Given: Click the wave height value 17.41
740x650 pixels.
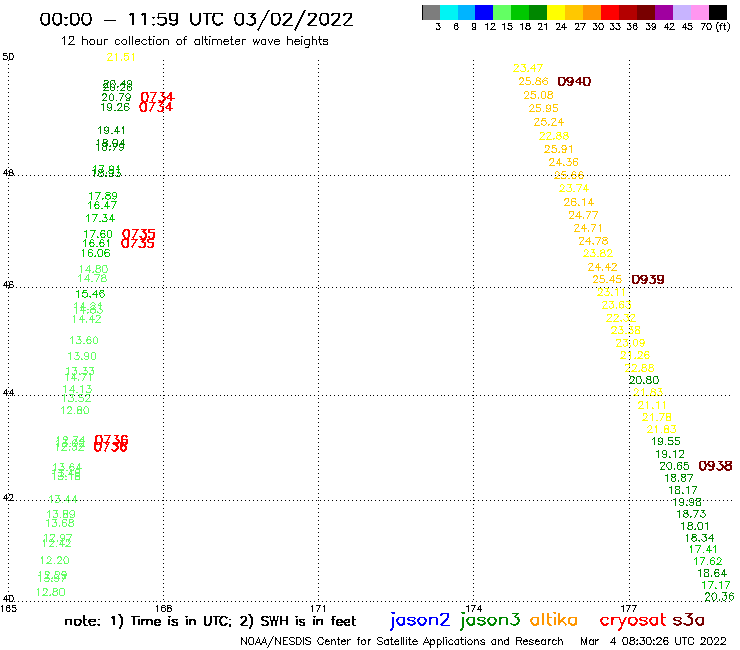Looking at the screenshot, I should click(x=703, y=549).
